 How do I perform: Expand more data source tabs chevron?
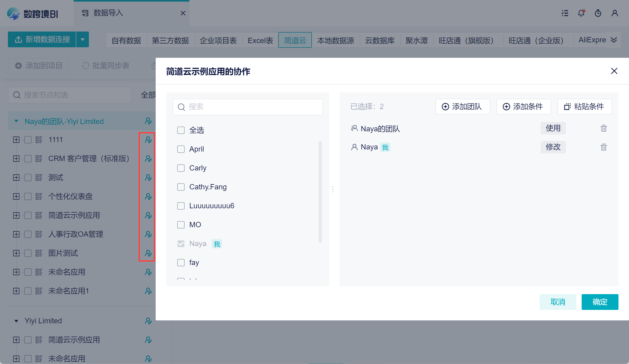pos(614,40)
